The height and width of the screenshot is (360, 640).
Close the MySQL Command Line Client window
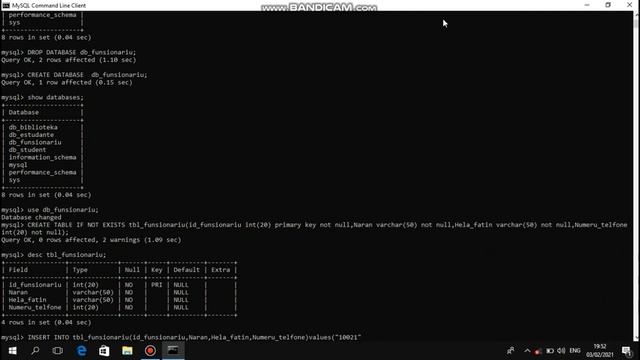pyautogui.click(x=629, y=5)
